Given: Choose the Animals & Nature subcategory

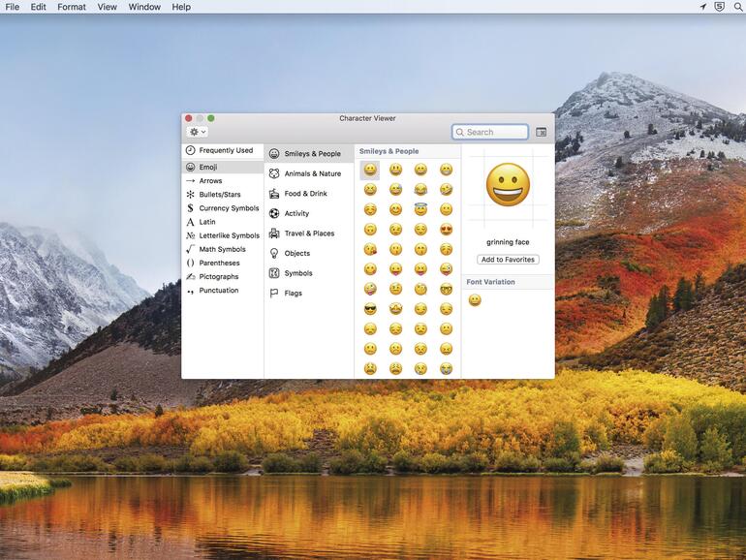Looking at the screenshot, I should [309, 173].
